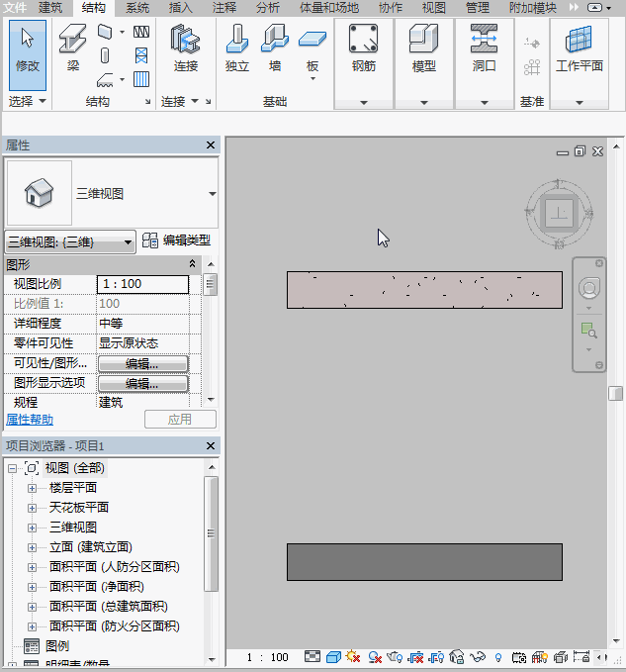Viewport: 626px width, 672px height.
Task: Select the 独立 isolated foundation tool
Action: point(237,48)
